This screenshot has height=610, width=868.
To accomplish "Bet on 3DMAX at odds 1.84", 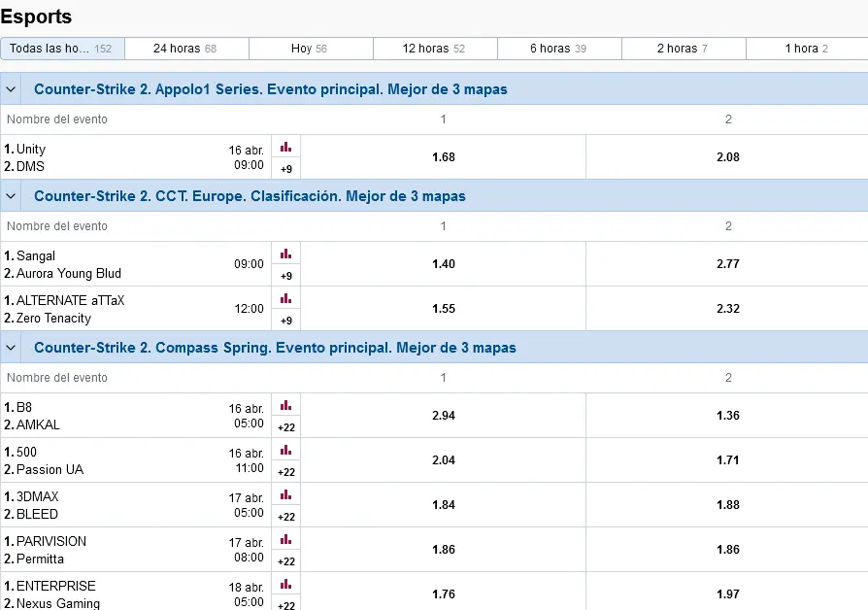I will [x=444, y=505].
